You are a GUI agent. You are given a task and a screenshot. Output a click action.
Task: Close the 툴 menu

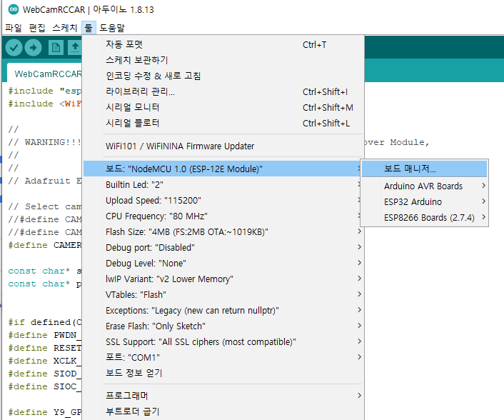point(89,28)
